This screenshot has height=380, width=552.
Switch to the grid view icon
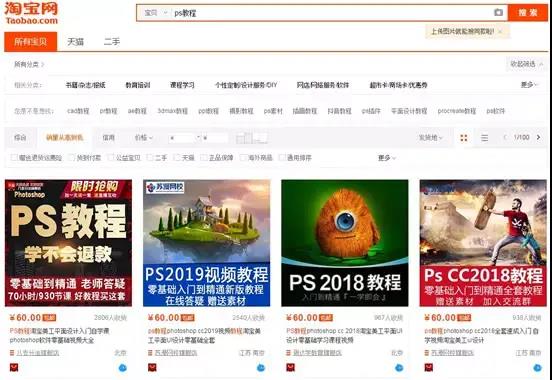coord(464,138)
